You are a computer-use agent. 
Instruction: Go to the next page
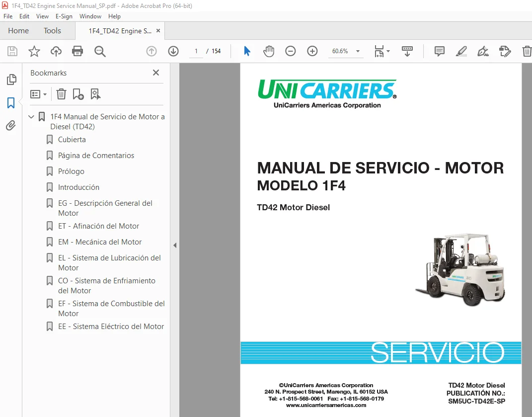(x=173, y=51)
